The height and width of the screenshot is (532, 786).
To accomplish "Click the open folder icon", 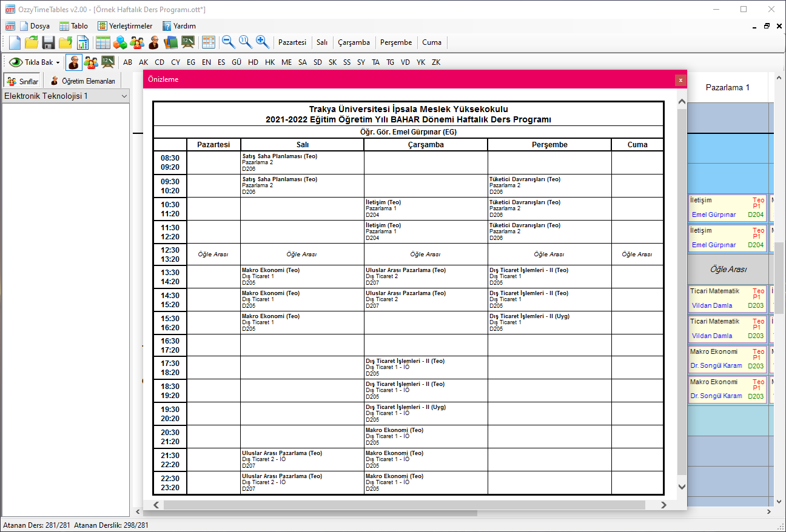I will tap(32, 42).
